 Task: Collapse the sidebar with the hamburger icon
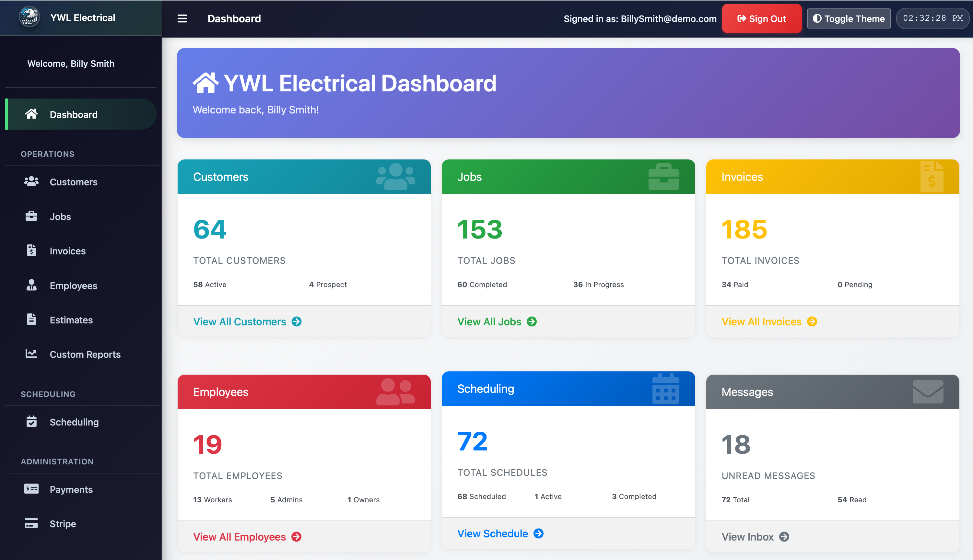[x=182, y=18]
